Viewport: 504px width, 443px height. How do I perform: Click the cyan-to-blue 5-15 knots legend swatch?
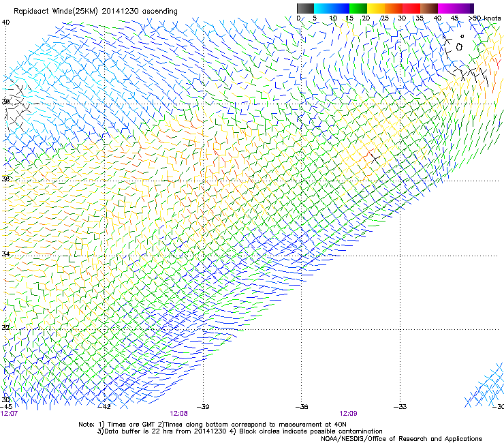[332, 8]
